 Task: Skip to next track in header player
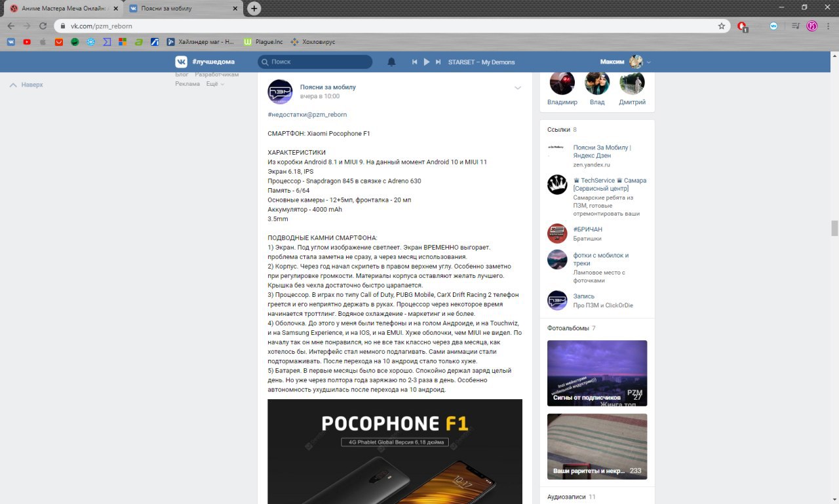439,62
